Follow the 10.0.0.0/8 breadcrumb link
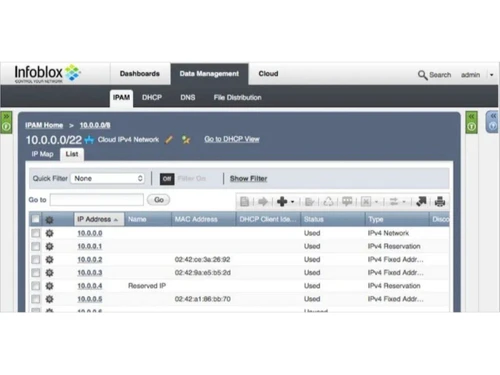Screen dimensions: 500x375 click(x=95, y=125)
